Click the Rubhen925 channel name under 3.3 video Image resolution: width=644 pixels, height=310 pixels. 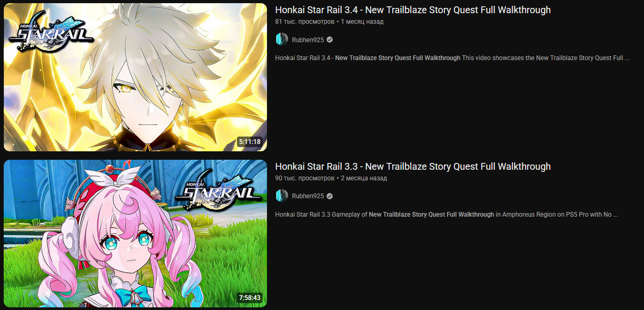coord(308,196)
